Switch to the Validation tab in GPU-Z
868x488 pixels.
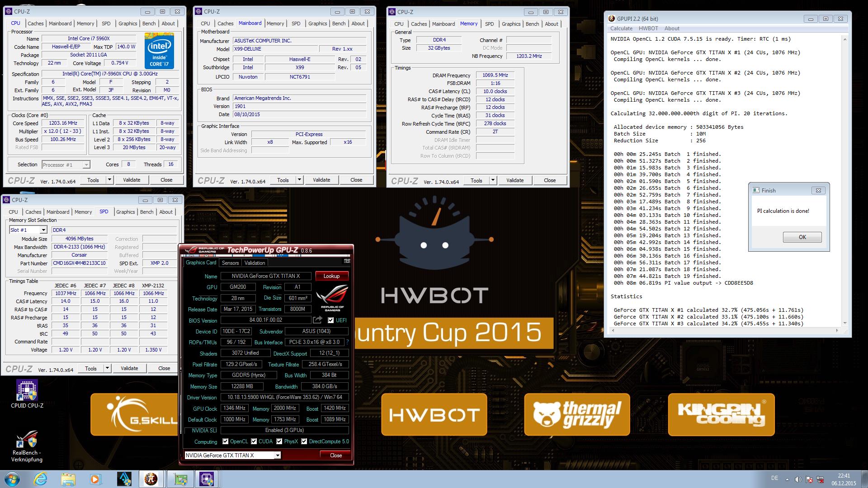[x=255, y=263]
